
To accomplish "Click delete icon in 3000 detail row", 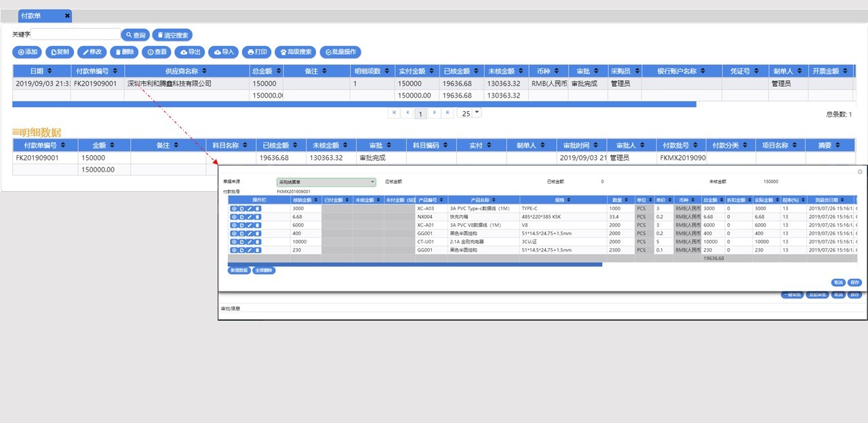I will pyautogui.click(x=258, y=209).
